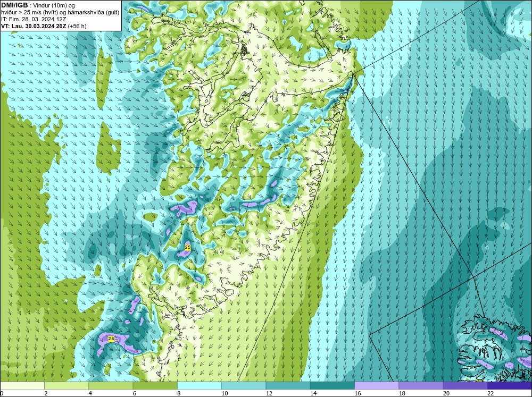Click the scale tick label 10
The width and height of the screenshot is (532, 397).
click(225, 393)
